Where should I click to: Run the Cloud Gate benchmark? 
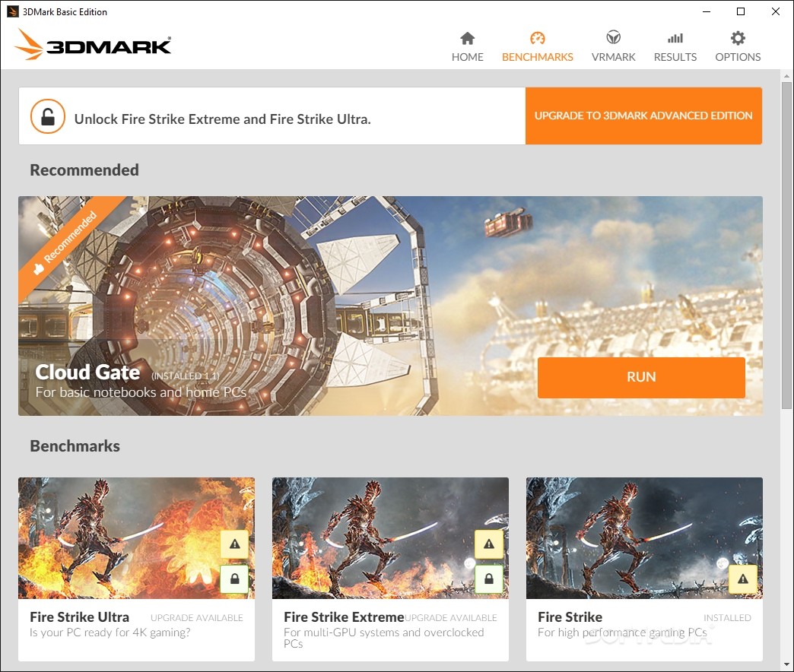641,377
